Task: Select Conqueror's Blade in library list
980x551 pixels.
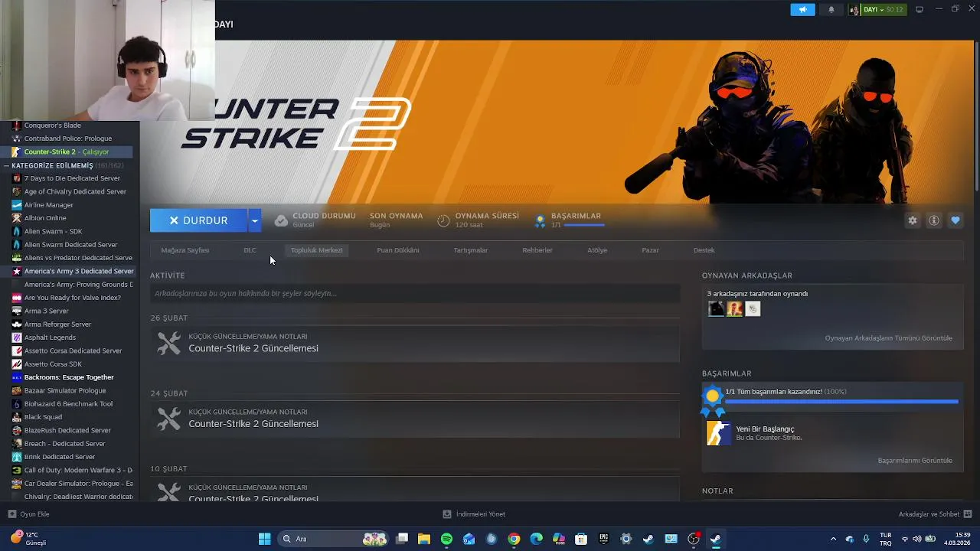Action: pos(52,126)
